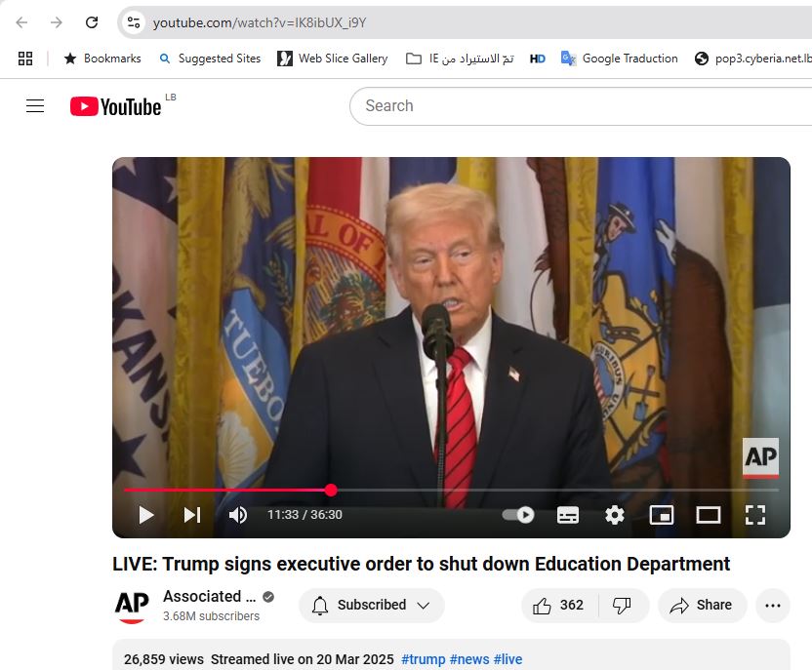This screenshot has height=670, width=812.
Task: Enter full screen mode
Action: pyautogui.click(x=755, y=515)
